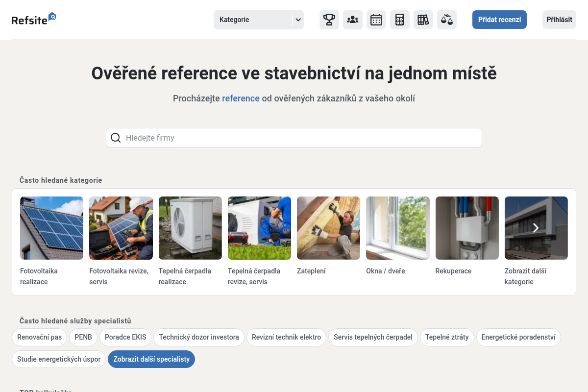Go to Refsite logo homepage
The height and width of the screenshot is (392, 588).
(x=34, y=19)
